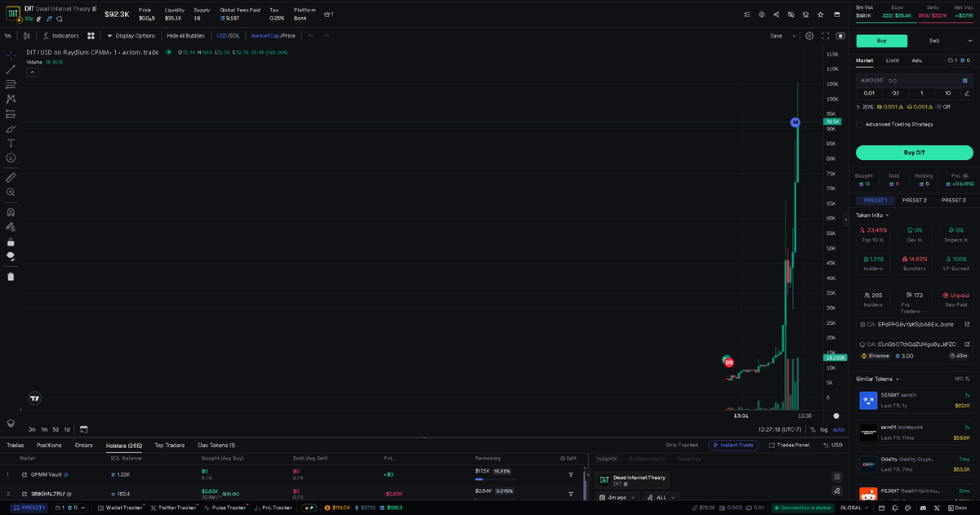This screenshot has height=515, width=980.
Task: Switch to the Trades tab
Action: point(15,446)
